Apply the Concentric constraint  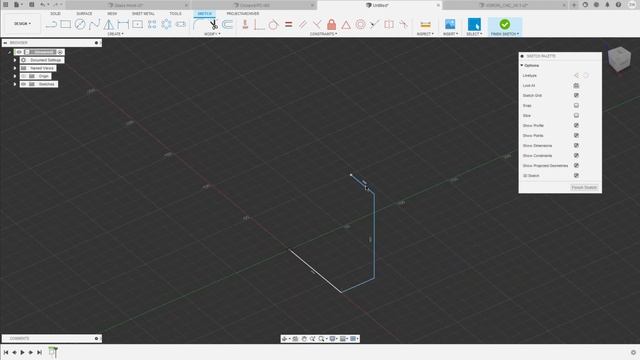point(360,24)
